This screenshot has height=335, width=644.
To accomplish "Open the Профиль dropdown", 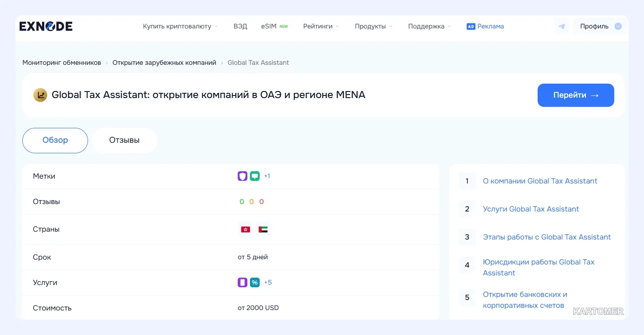I will (600, 26).
